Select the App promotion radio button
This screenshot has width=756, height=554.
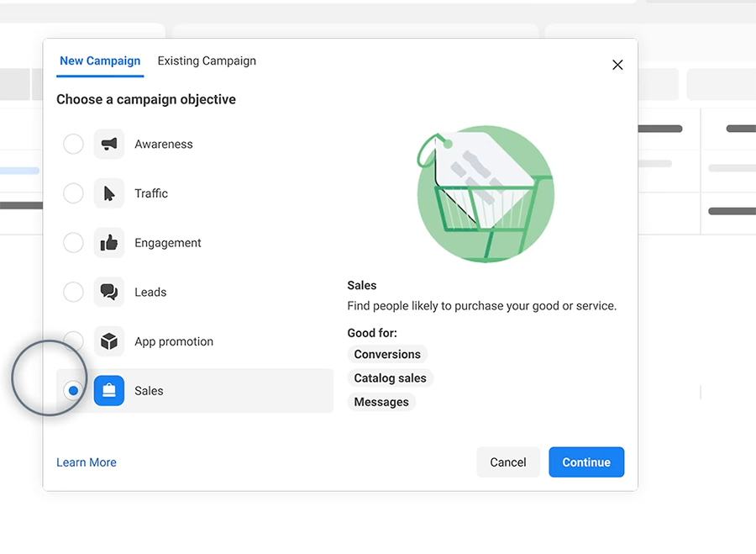tap(73, 341)
